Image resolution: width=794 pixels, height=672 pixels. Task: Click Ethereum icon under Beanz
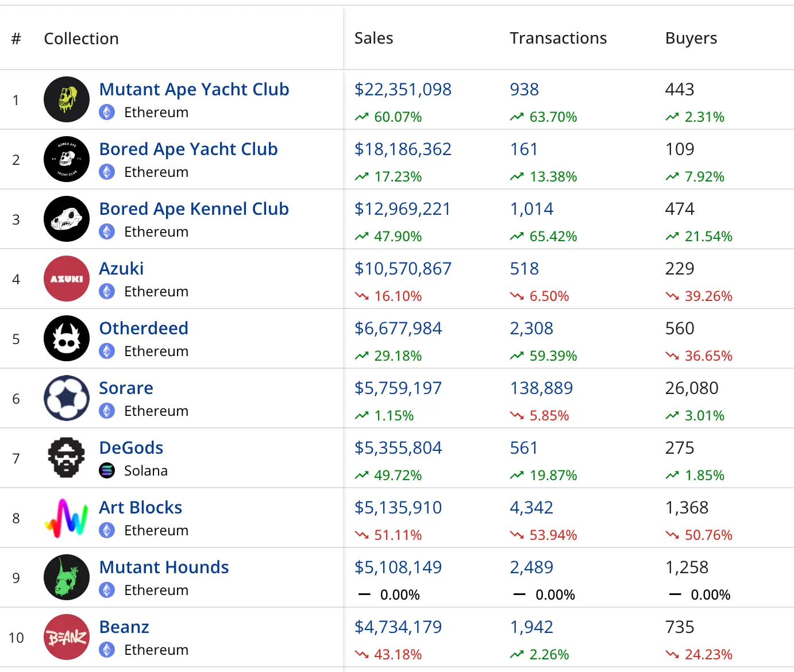[107, 650]
